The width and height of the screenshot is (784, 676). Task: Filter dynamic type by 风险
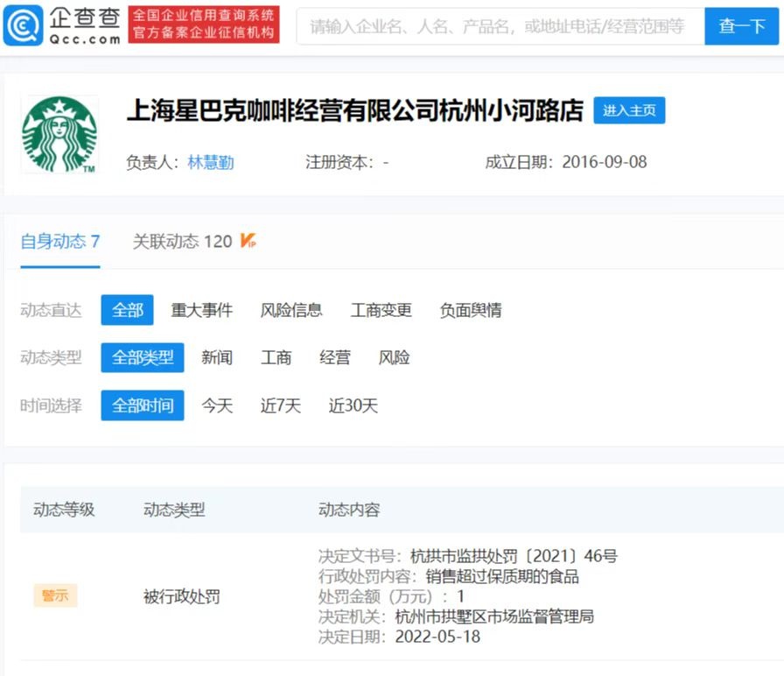tap(394, 358)
